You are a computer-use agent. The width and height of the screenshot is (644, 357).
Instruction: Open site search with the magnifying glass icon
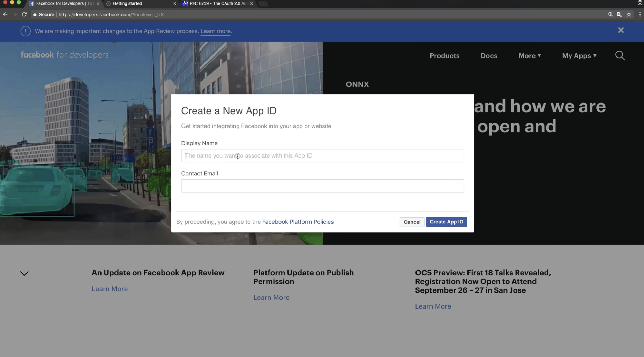click(620, 55)
